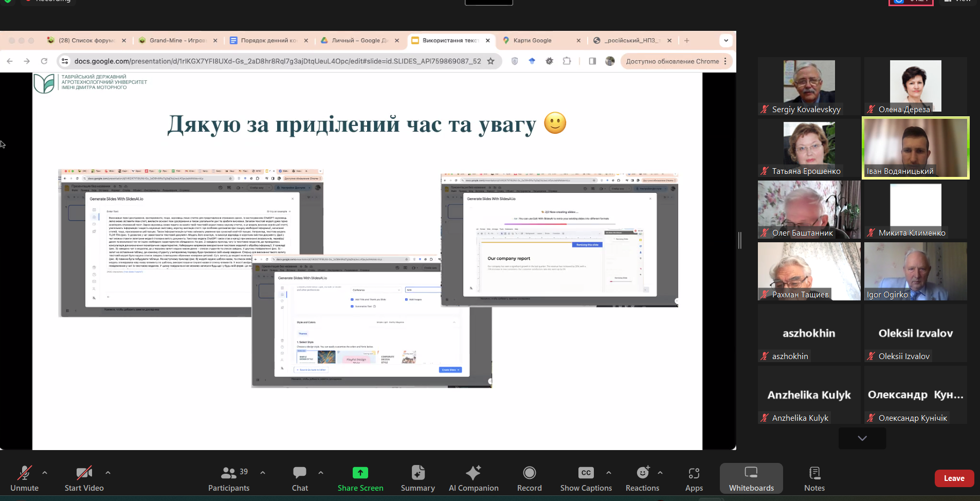Click Іван Водяницький's video thumbnail

click(915, 148)
